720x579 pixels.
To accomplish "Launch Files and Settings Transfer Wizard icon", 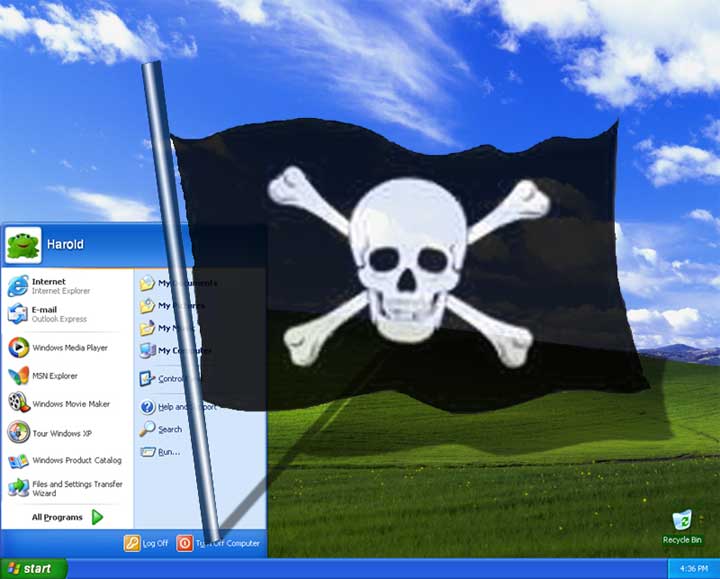I will click(18, 488).
